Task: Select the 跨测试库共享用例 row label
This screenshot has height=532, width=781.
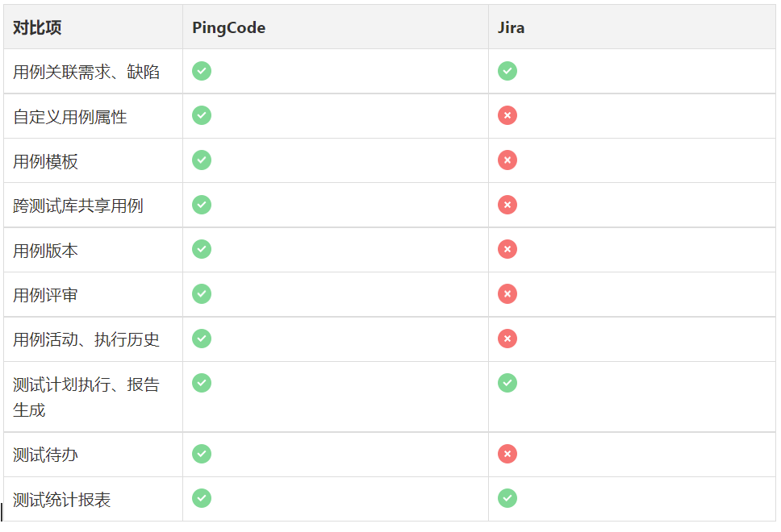Action: 78,206
